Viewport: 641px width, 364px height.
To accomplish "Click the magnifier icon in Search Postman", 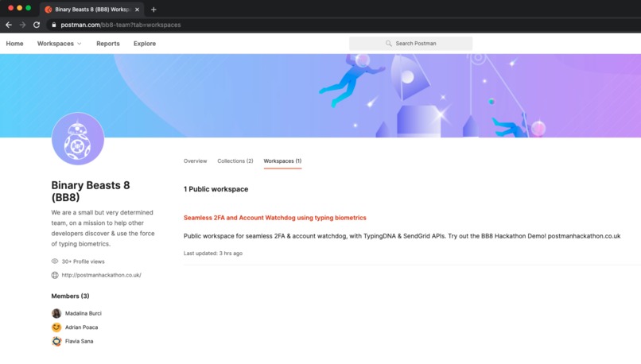I will pyautogui.click(x=388, y=43).
